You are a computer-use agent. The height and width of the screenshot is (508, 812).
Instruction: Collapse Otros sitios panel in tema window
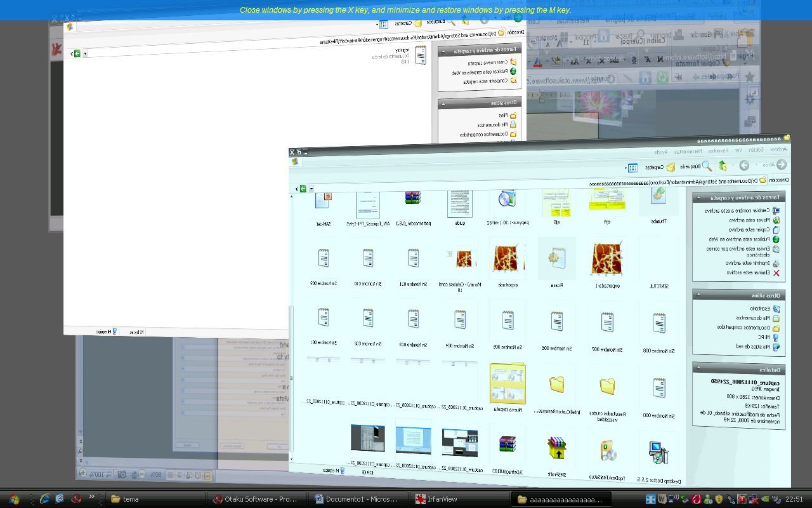coord(443,104)
